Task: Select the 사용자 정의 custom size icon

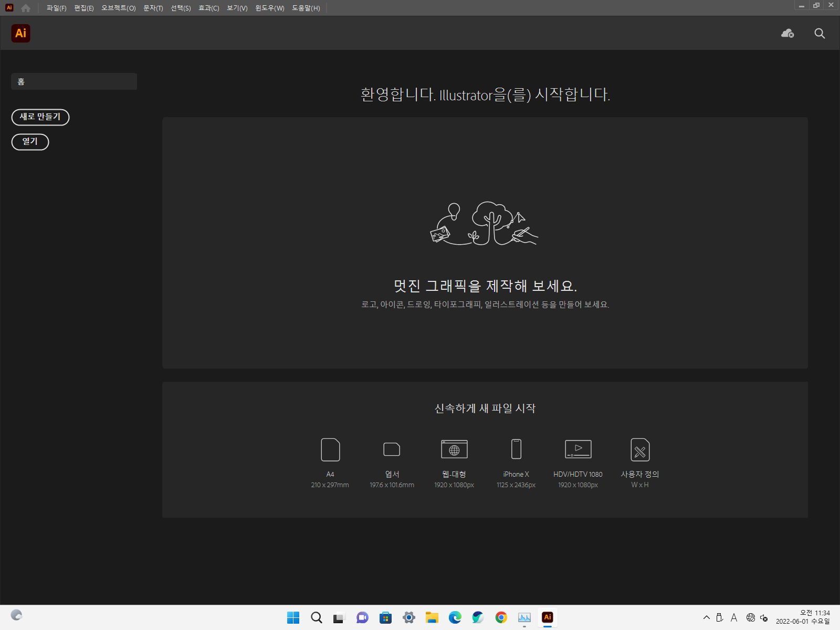Action: [x=640, y=450]
